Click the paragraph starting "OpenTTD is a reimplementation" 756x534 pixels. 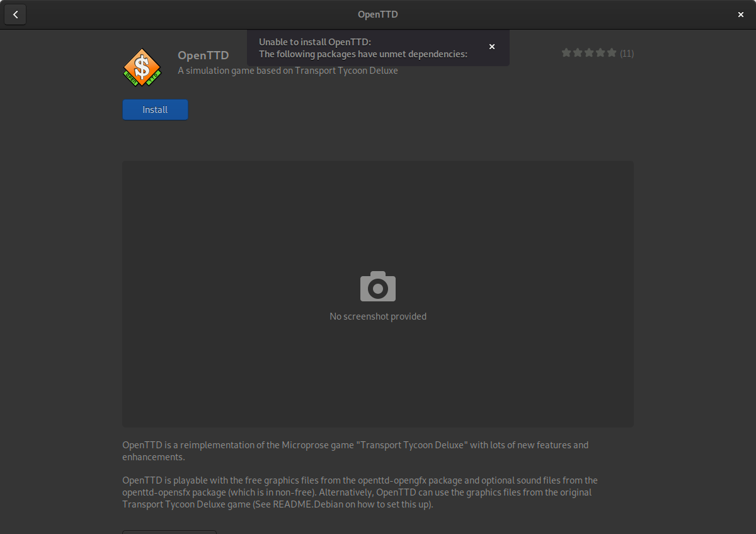click(355, 451)
